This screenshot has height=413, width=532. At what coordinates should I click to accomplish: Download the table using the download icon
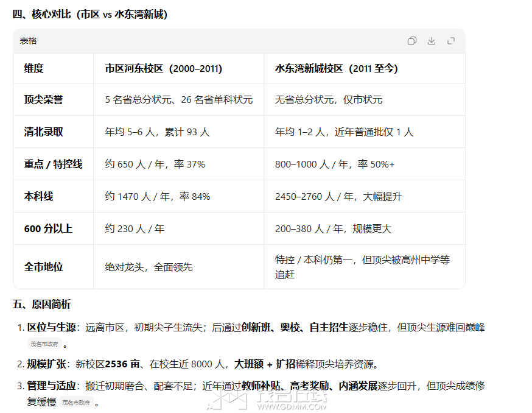[432, 41]
